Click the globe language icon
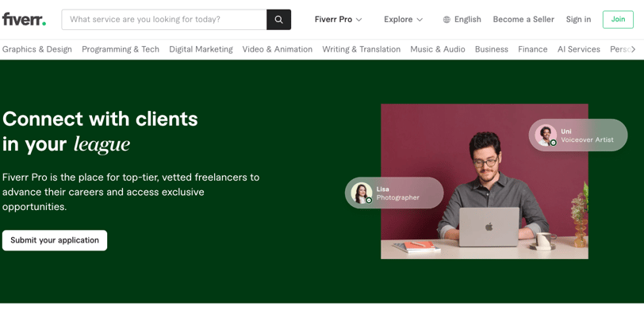The width and height of the screenshot is (644, 317). (x=447, y=20)
